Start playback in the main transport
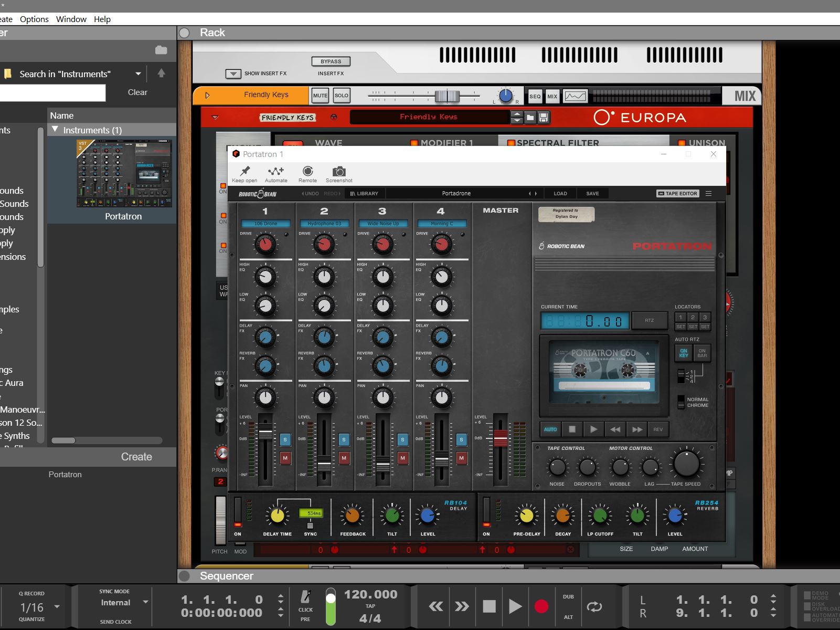840x630 pixels. click(x=515, y=607)
